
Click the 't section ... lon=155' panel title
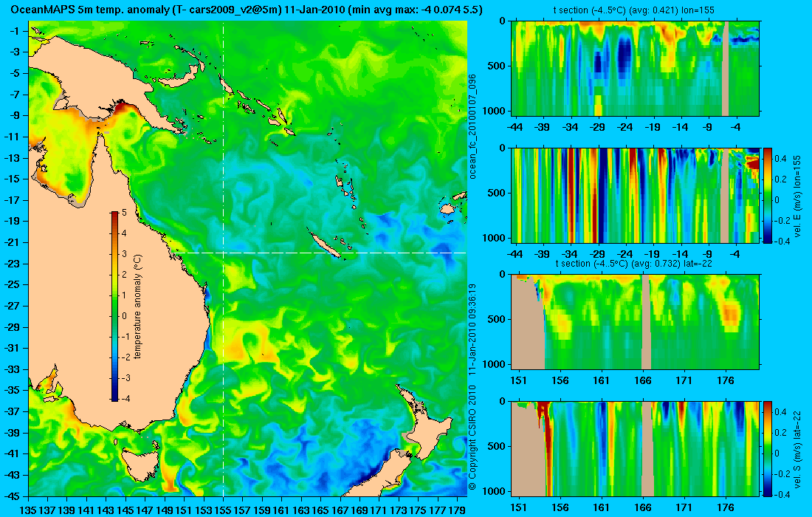[x=635, y=10]
